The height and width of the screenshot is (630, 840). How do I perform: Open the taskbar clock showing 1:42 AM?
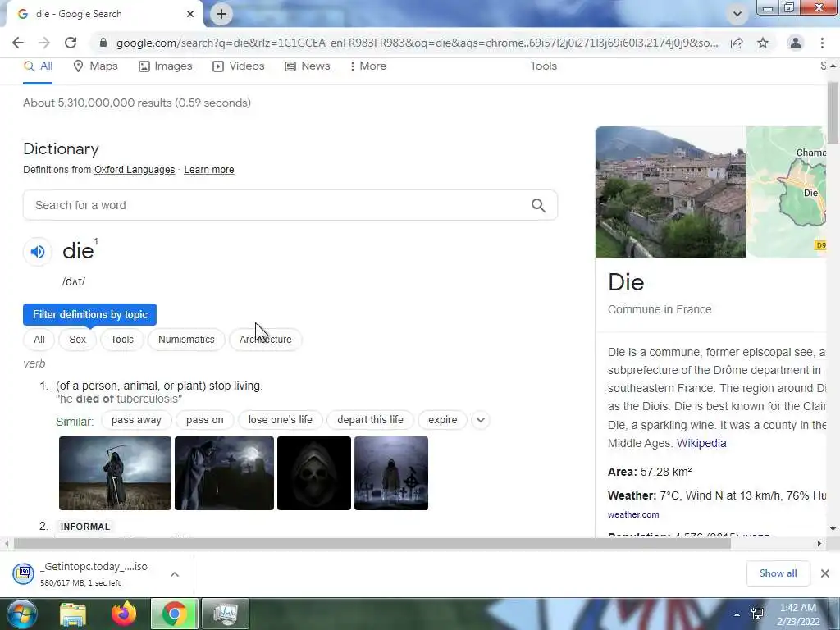click(798, 614)
